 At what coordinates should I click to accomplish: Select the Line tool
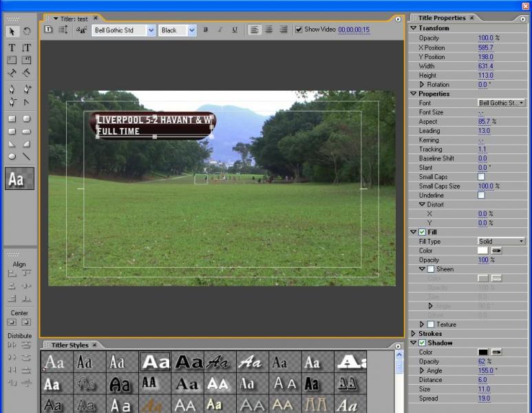click(x=27, y=156)
